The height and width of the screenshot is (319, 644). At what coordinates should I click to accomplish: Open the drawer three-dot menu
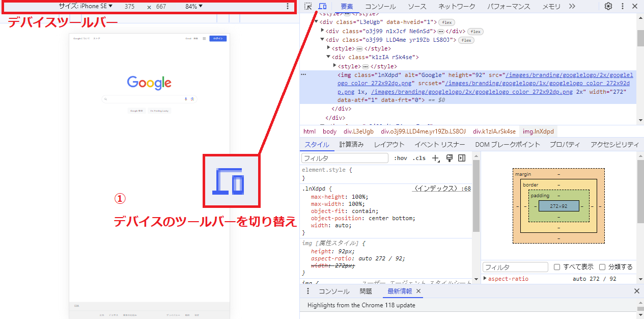(x=307, y=290)
